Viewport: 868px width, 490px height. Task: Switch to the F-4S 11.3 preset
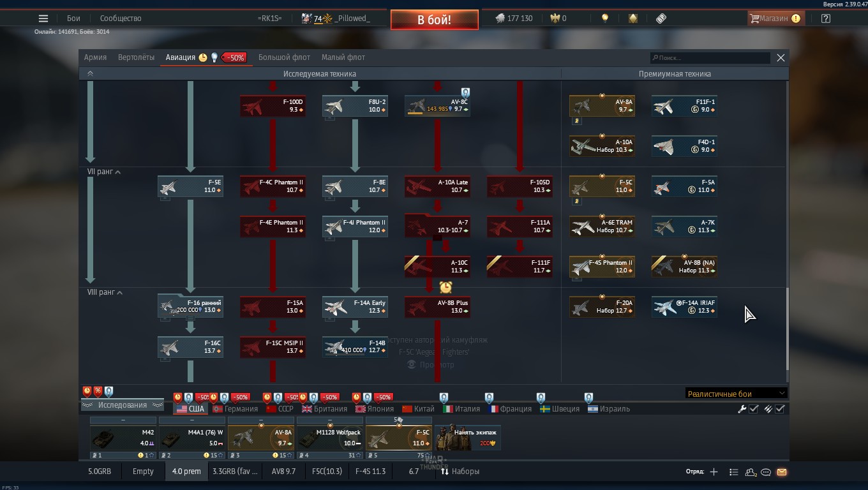tap(370, 471)
